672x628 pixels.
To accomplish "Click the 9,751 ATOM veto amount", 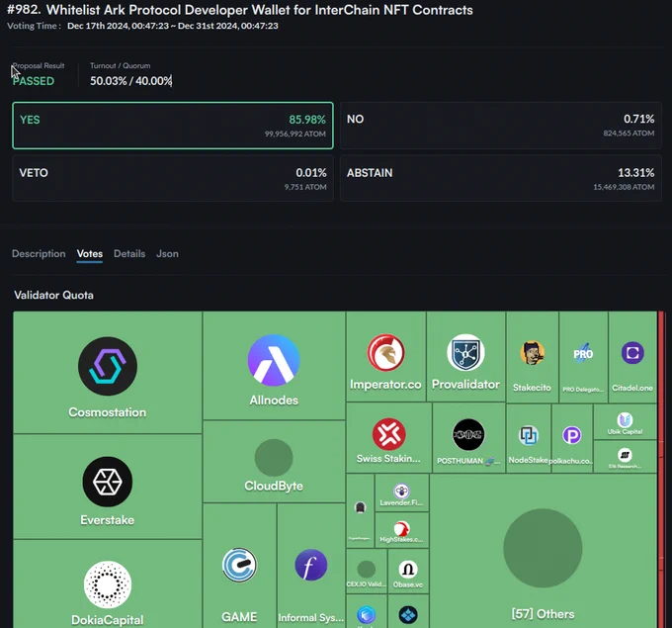I will tap(305, 187).
